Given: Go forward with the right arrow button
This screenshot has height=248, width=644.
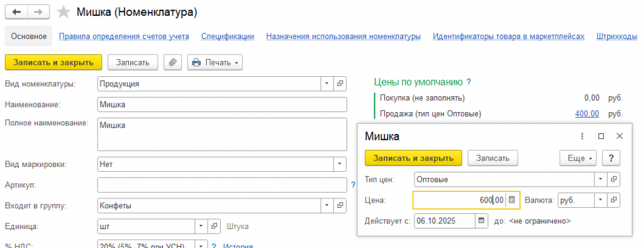Looking at the screenshot, I should click(x=38, y=12).
